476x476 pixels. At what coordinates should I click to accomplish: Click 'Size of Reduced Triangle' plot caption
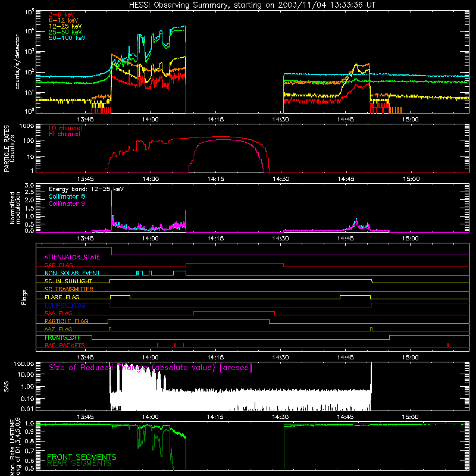click(151, 368)
